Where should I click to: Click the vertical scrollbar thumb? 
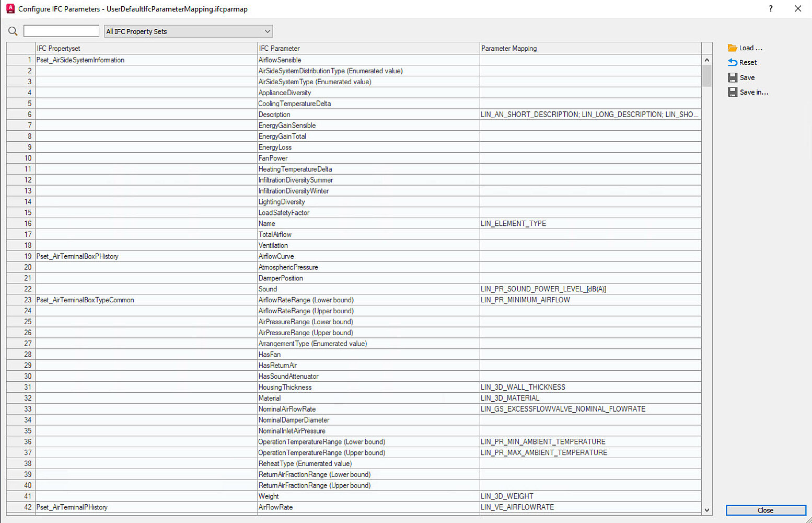[x=707, y=76]
